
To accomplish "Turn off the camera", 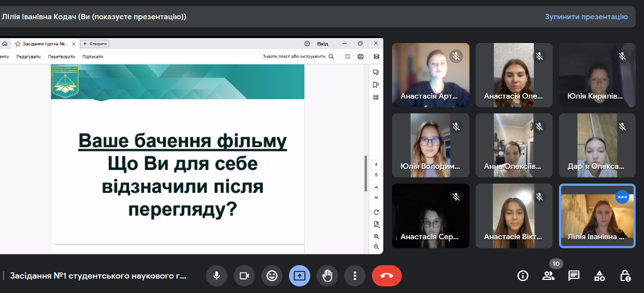I will pyautogui.click(x=244, y=276).
